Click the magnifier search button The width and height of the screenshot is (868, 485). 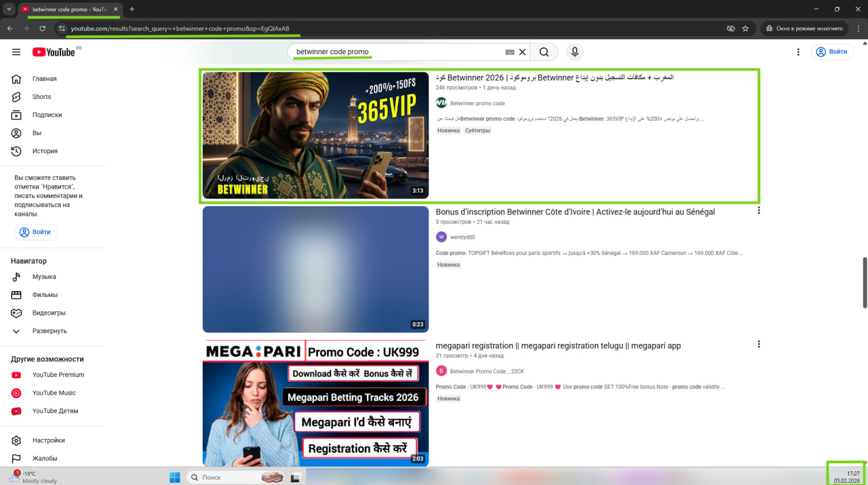(x=544, y=52)
